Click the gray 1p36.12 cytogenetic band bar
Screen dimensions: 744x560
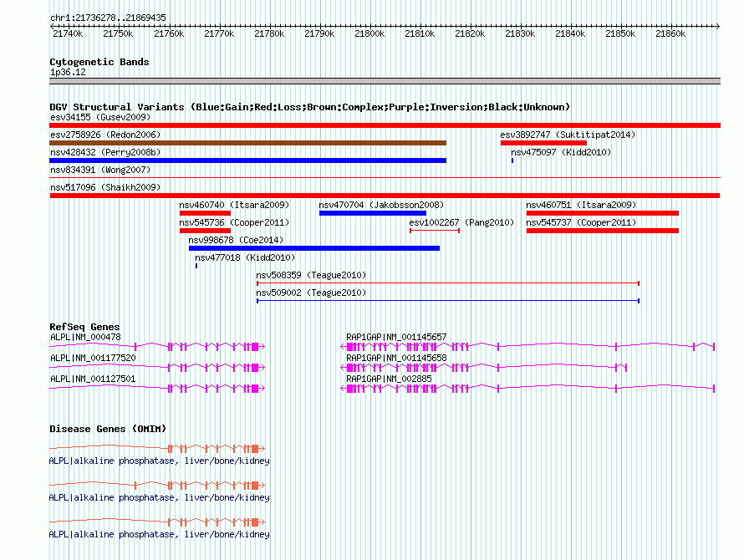(385, 81)
